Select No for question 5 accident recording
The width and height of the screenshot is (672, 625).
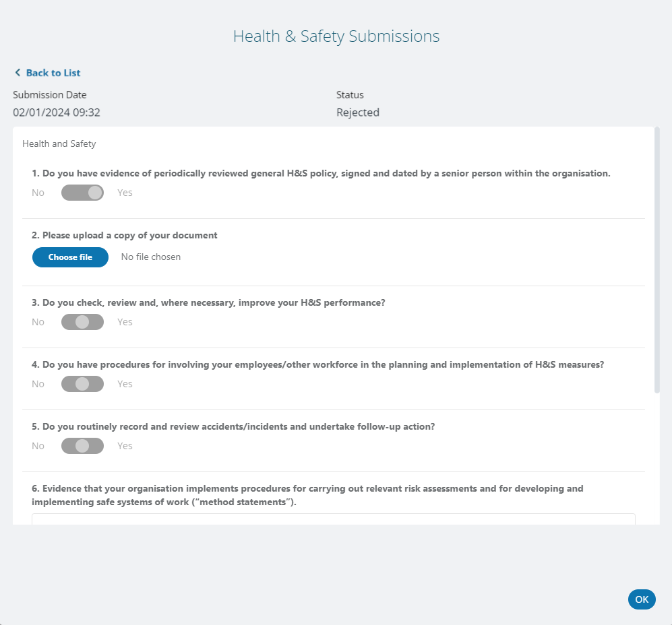[x=38, y=446]
